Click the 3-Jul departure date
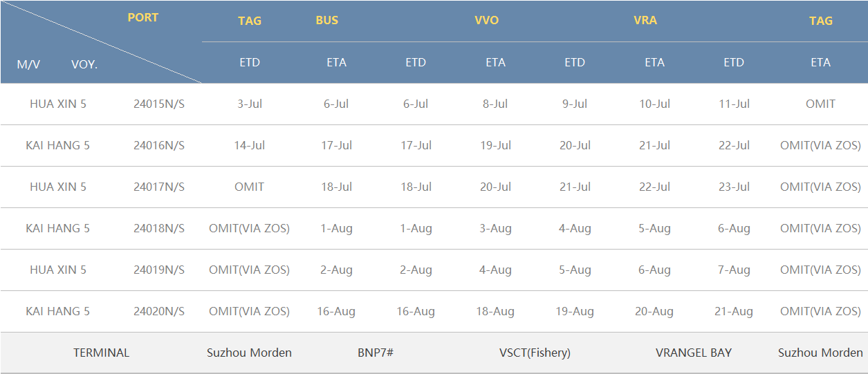This screenshot has height=374, width=868. [250, 104]
